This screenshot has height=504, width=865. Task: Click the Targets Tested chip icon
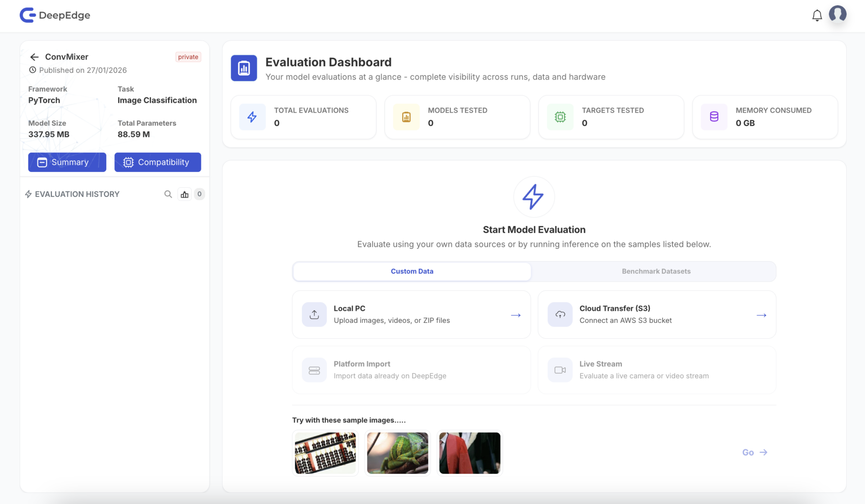(x=560, y=117)
